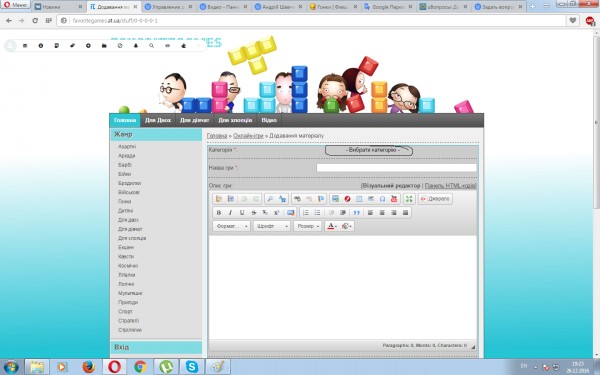Embed video with the YouTube icon

pyautogui.click(x=394, y=199)
